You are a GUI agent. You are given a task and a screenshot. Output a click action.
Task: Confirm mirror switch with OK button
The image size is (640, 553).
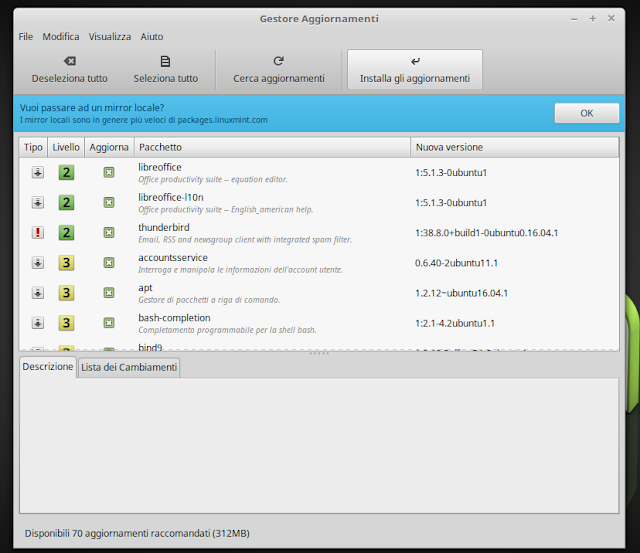[x=587, y=113]
